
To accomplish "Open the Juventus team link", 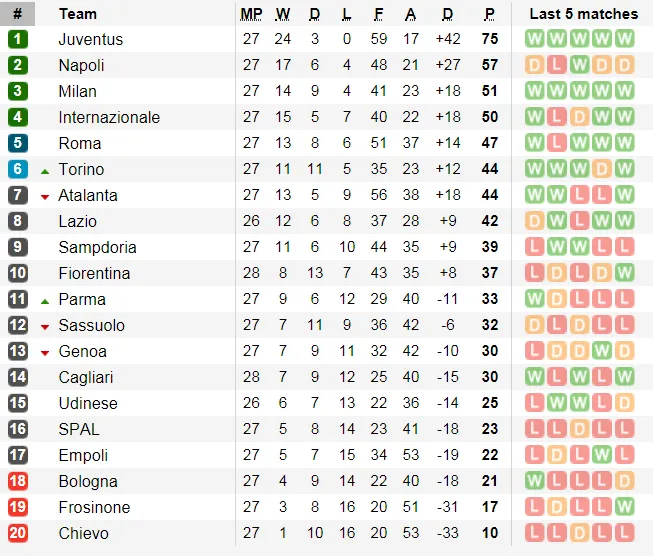I will (91, 39).
